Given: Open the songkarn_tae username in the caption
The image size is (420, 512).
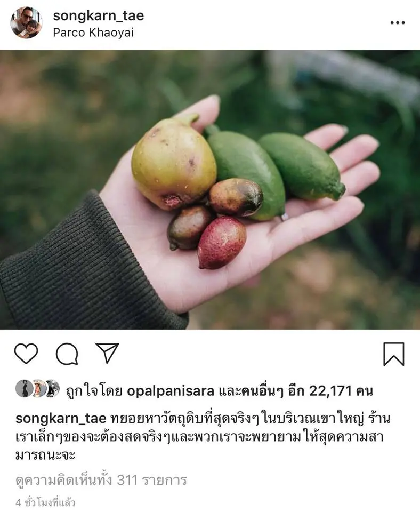Looking at the screenshot, I should point(61,419).
